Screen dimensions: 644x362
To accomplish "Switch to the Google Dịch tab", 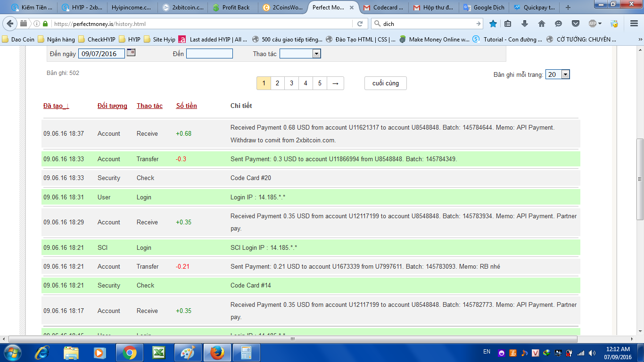I will (484, 8).
